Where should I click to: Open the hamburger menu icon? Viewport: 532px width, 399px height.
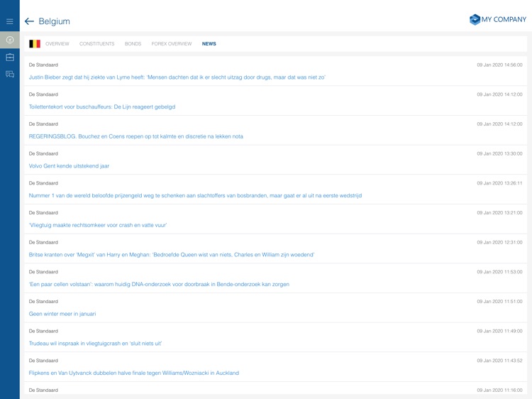click(x=10, y=21)
